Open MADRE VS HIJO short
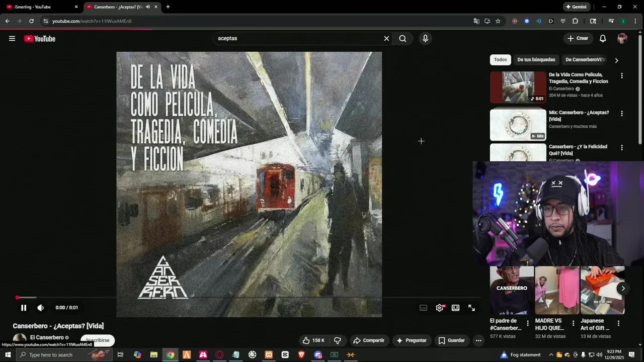Viewport: 644px width, 362px height. pos(557,291)
